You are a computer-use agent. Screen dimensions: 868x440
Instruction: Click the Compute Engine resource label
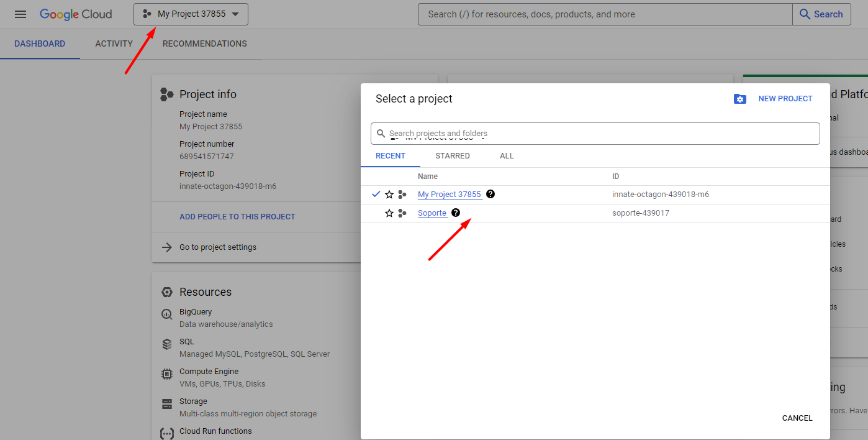tap(209, 372)
